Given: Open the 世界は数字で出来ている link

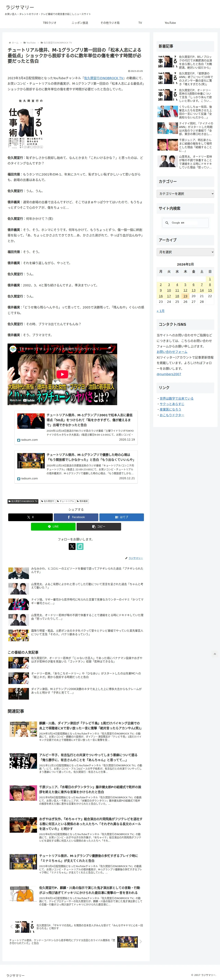Looking at the screenshot, I should pyautogui.click(x=176, y=398).
